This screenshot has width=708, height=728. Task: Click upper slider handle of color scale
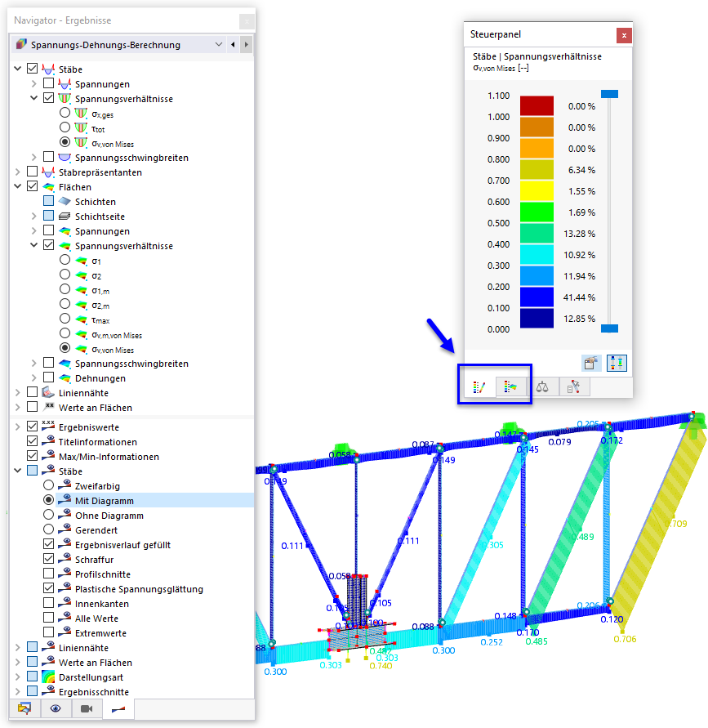[x=609, y=94]
